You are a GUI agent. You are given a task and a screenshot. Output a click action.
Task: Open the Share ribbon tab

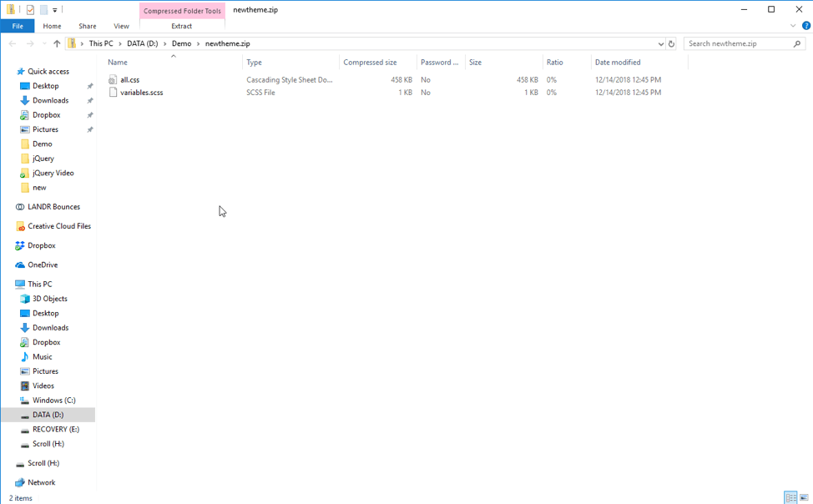[x=87, y=26]
